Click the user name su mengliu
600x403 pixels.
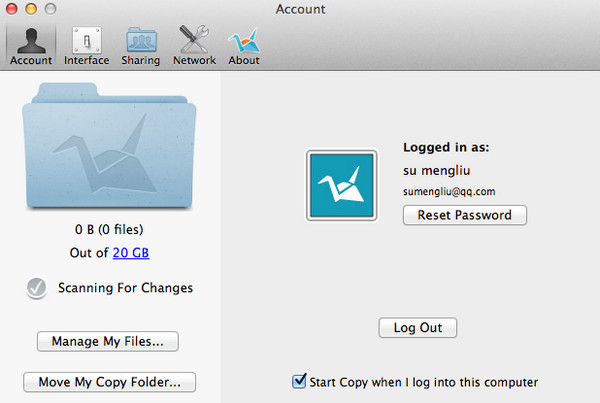tap(437, 171)
